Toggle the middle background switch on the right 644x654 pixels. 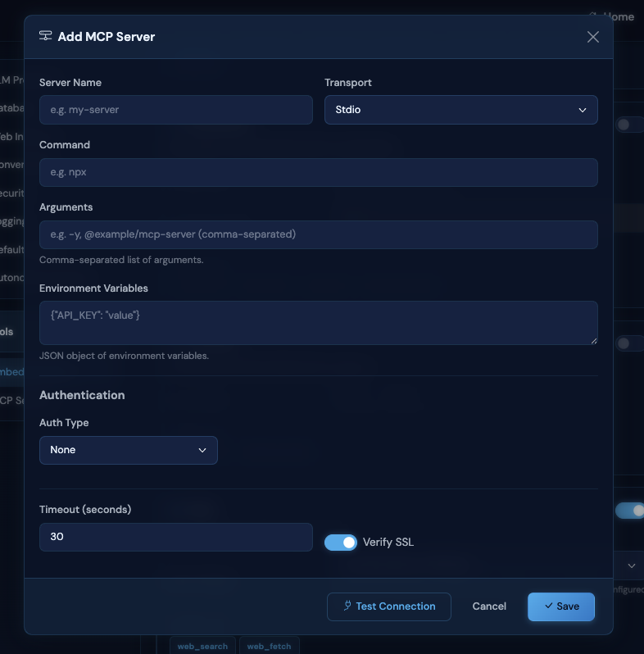[629, 343]
